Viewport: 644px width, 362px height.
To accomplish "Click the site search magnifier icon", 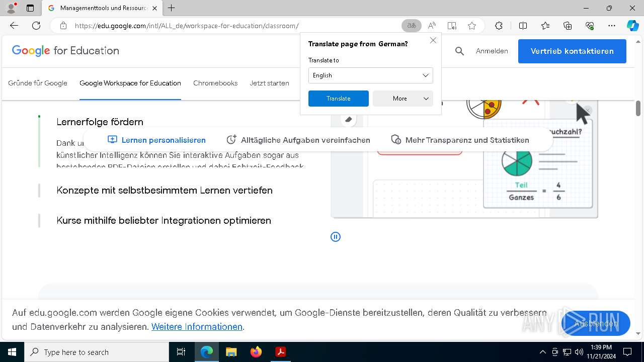I will click(459, 51).
